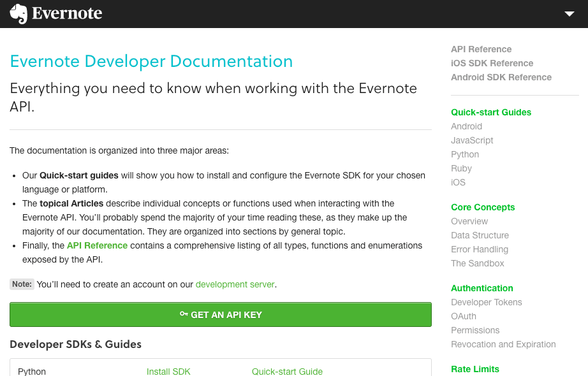Open the Rate Limits section
The height and width of the screenshot is (376, 588).
(474, 369)
